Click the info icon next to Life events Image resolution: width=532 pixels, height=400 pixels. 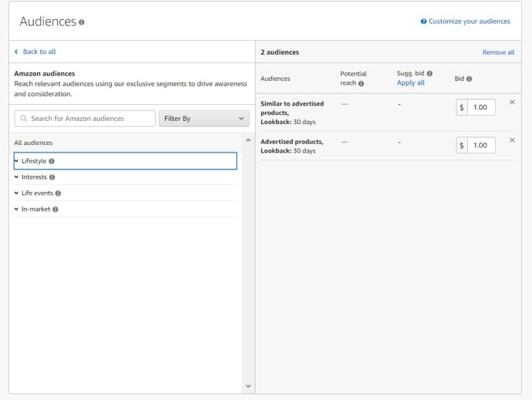pos(58,193)
